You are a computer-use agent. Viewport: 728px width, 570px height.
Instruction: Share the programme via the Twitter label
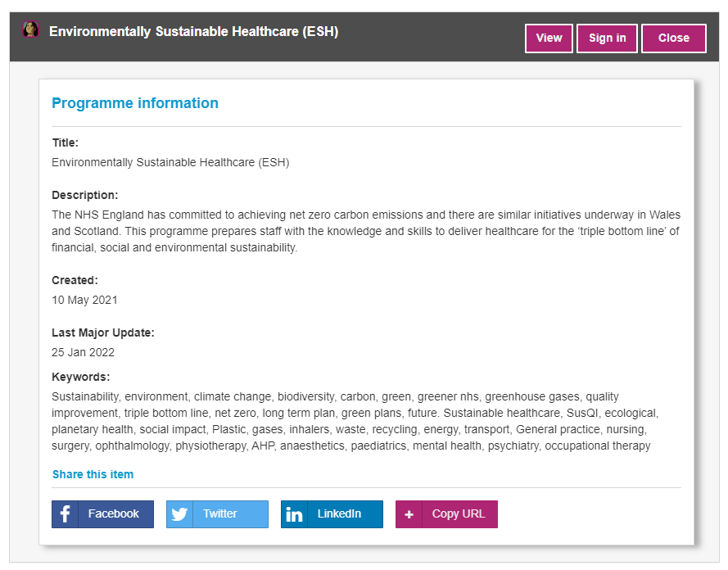219,514
